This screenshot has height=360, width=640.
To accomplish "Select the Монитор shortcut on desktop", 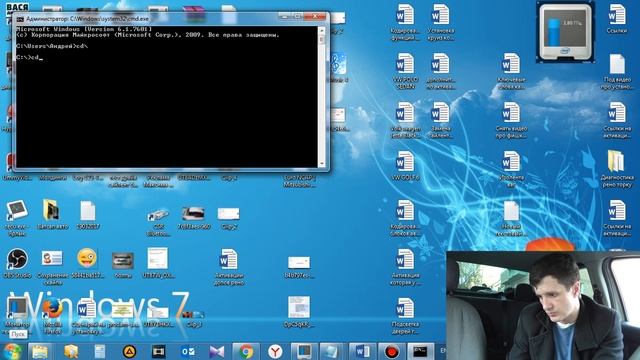I will 17,314.
